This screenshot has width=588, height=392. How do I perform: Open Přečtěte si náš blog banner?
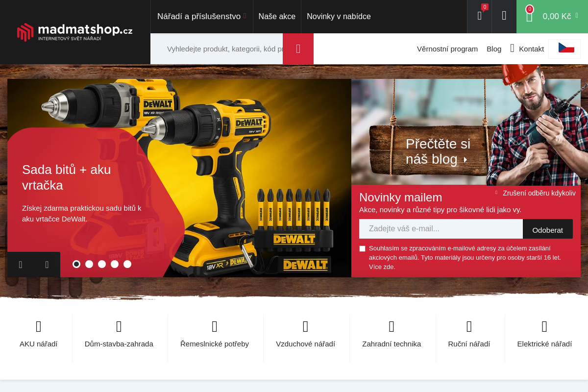pos(438,151)
